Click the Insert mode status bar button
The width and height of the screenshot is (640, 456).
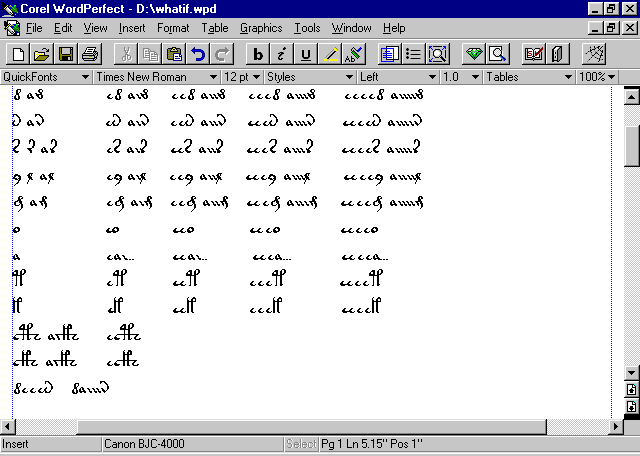(x=50, y=444)
